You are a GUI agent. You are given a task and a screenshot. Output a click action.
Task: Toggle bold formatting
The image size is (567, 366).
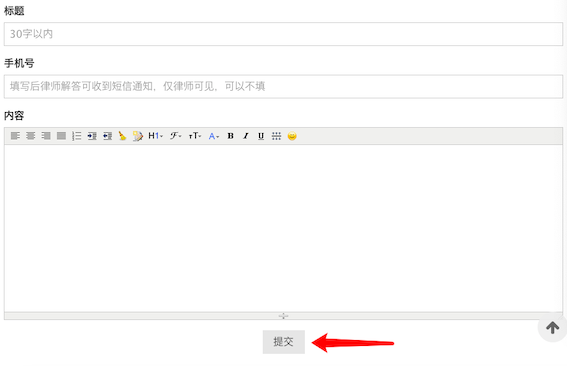230,136
